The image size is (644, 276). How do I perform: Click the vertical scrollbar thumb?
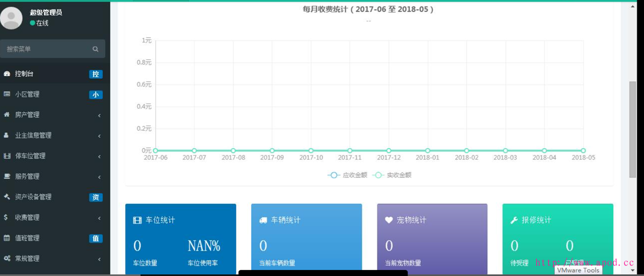[632, 129]
